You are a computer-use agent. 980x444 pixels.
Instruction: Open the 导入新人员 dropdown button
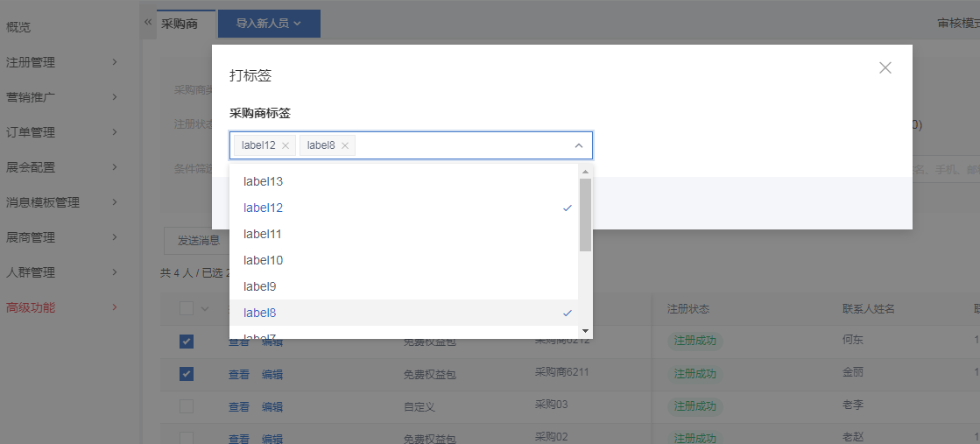tap(269, 24)
